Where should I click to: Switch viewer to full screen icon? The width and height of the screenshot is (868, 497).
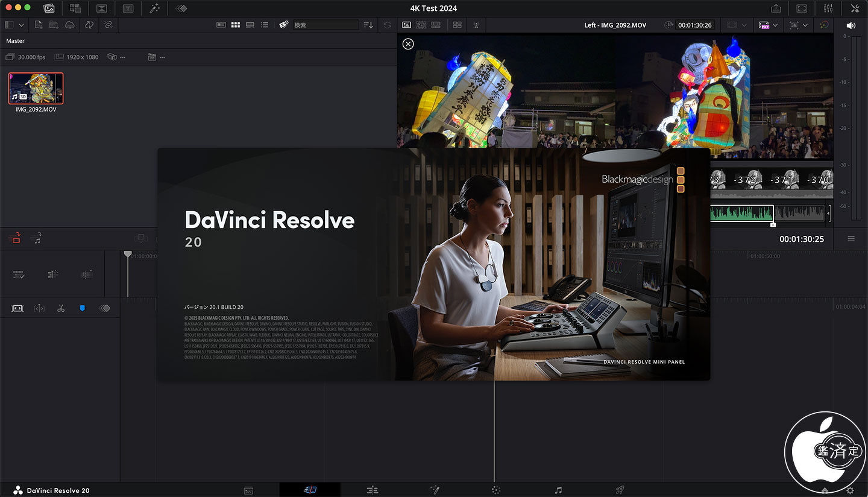click(x=802, y=8)
